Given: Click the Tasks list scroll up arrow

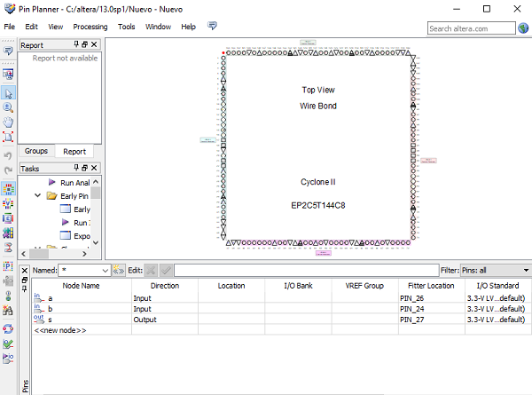Looking at the screenshot, I should coord(96,182).
